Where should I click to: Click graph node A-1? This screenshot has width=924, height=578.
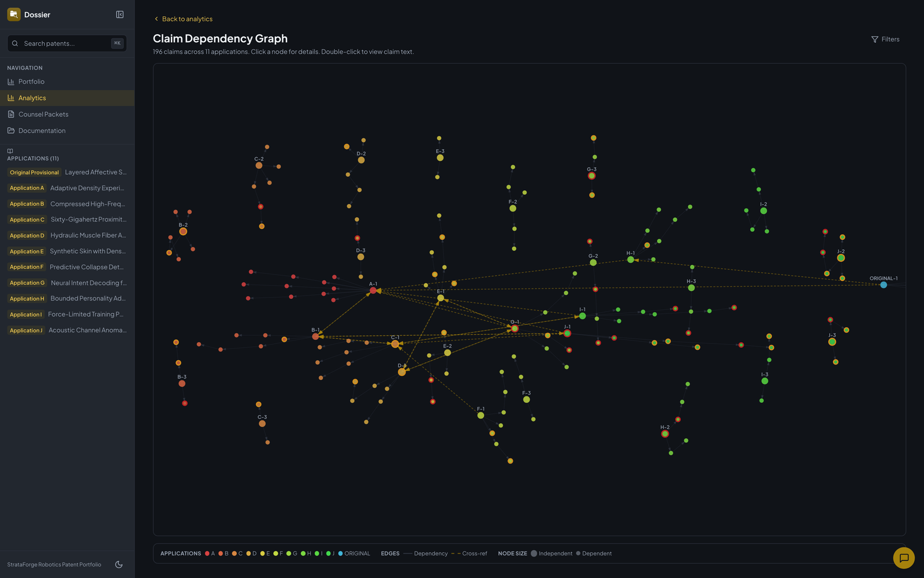point(373,290)
